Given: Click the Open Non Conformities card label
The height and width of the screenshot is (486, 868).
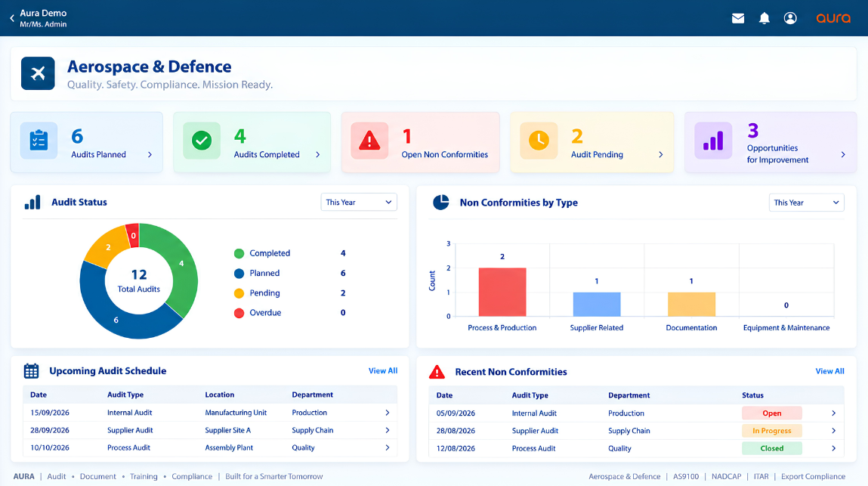Looking at the screenshot, I should [444, 155].
